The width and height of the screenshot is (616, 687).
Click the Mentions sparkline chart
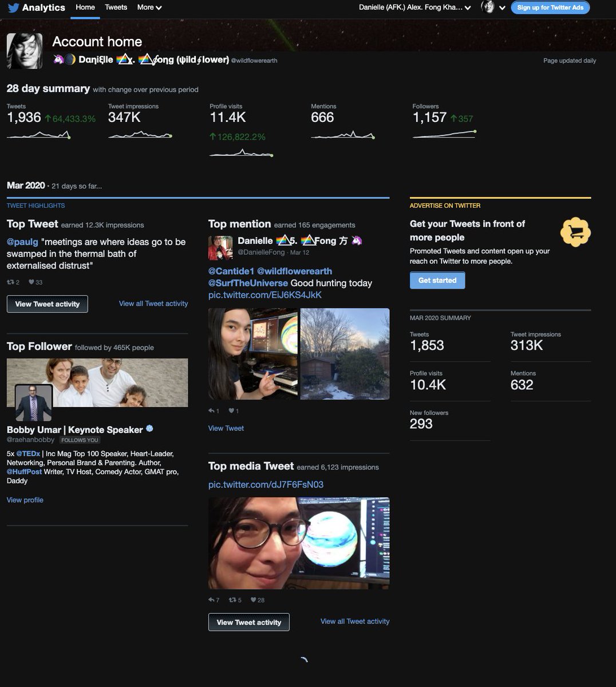[x=343, y=135]
